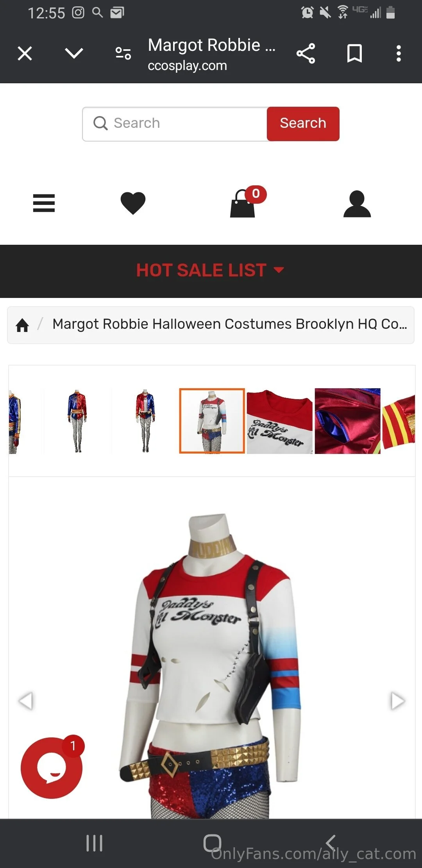Expand the HOT SALE LIST dropdown
Image resolution: width=422 pixels, height=868 pixels.
[x=210, y=270]
